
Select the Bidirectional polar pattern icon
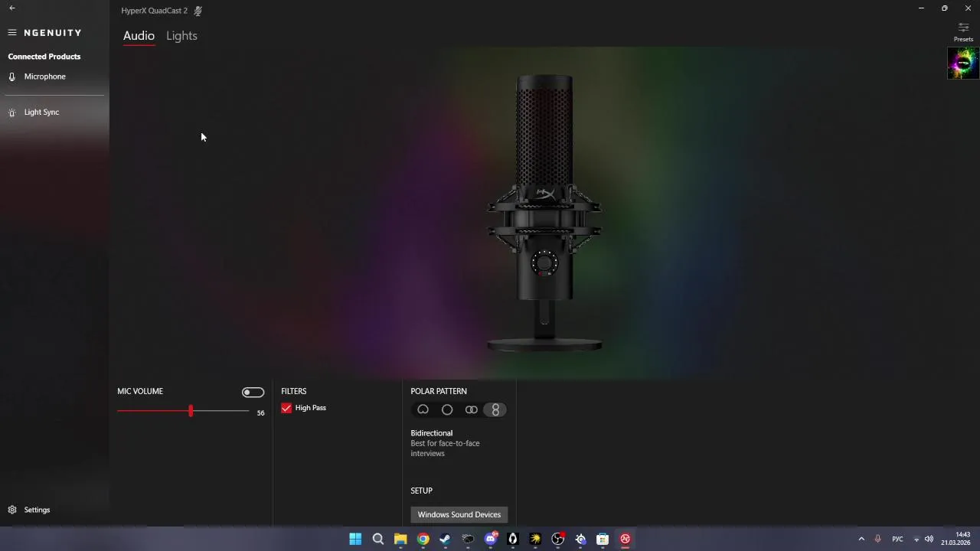tap(495, 409)
